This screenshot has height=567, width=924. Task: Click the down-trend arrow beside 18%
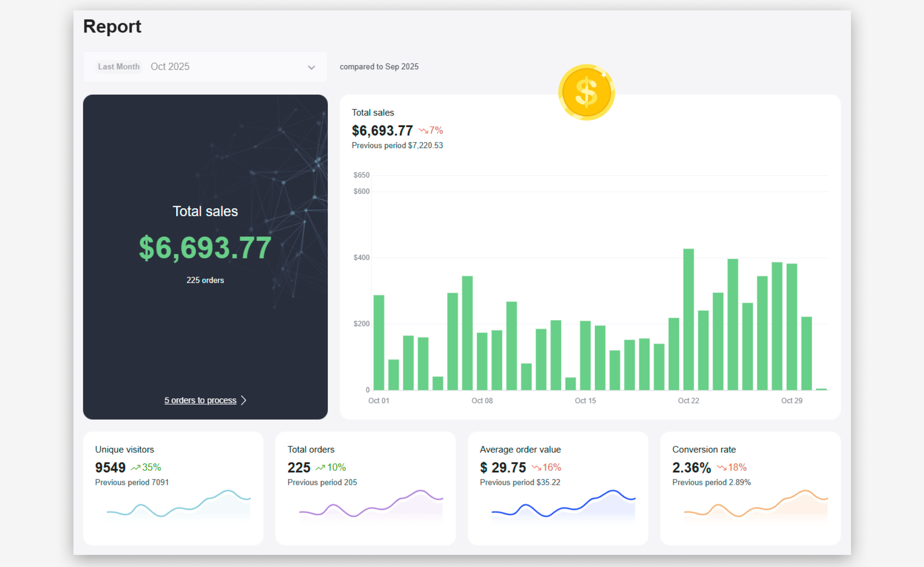721,468
